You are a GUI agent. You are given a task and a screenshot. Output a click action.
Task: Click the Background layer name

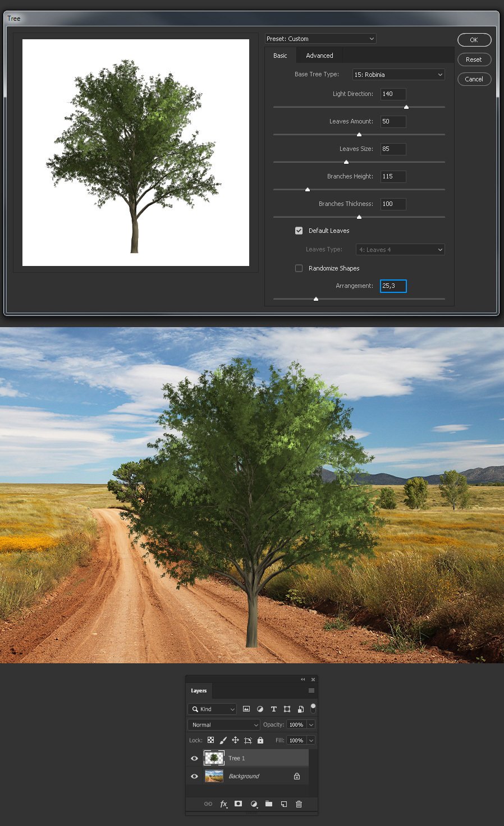tap(244, 776)
